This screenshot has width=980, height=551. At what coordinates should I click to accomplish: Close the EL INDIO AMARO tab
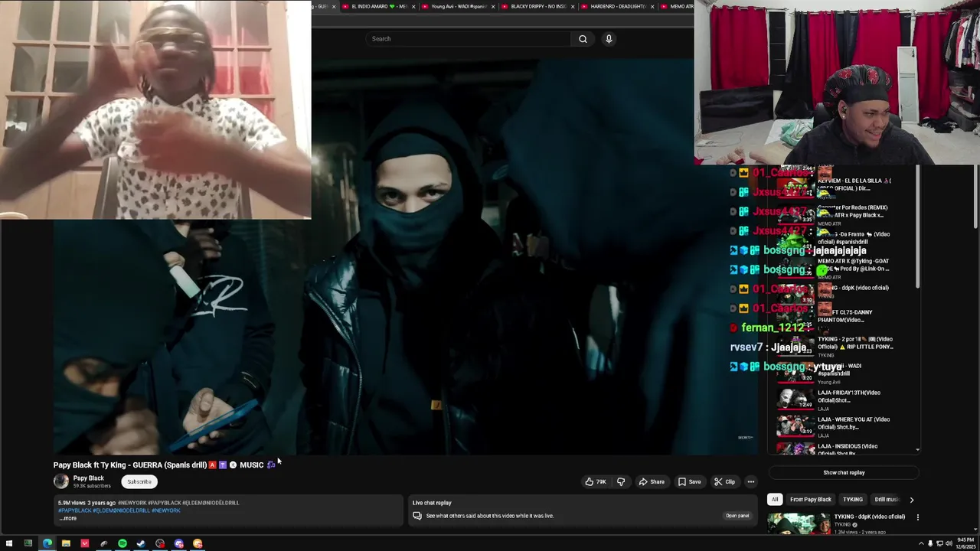[414, 6]
